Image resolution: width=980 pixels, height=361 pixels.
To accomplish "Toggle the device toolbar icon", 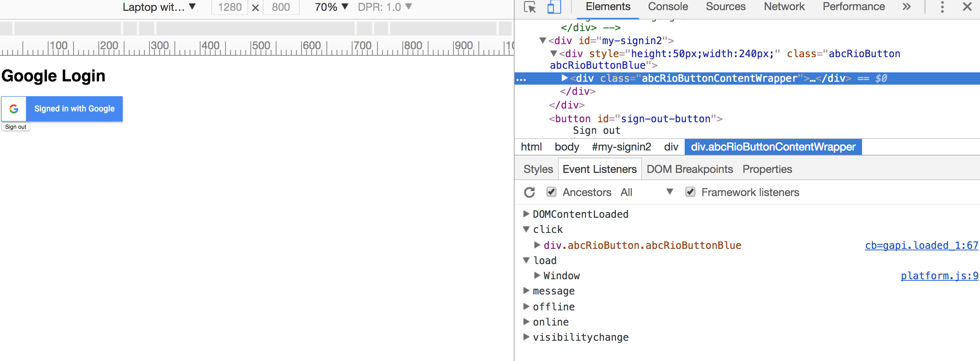I will pos(554,7).
